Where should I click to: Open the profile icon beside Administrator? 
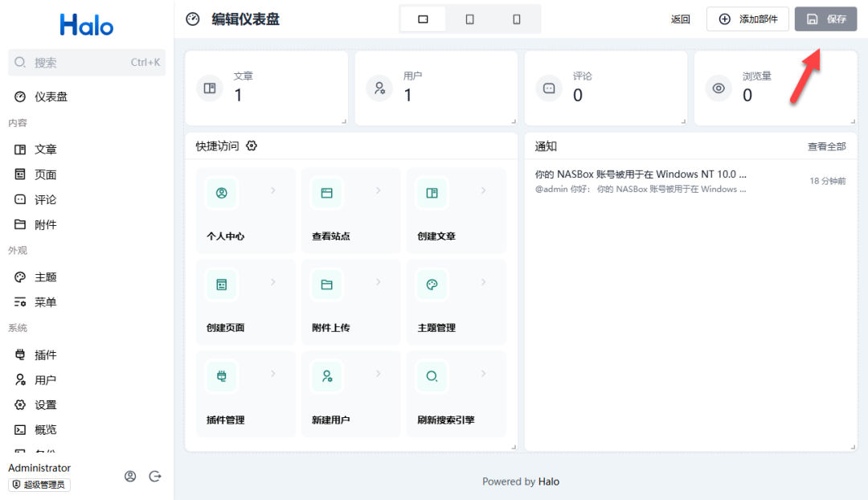click(x=130, y=476)
